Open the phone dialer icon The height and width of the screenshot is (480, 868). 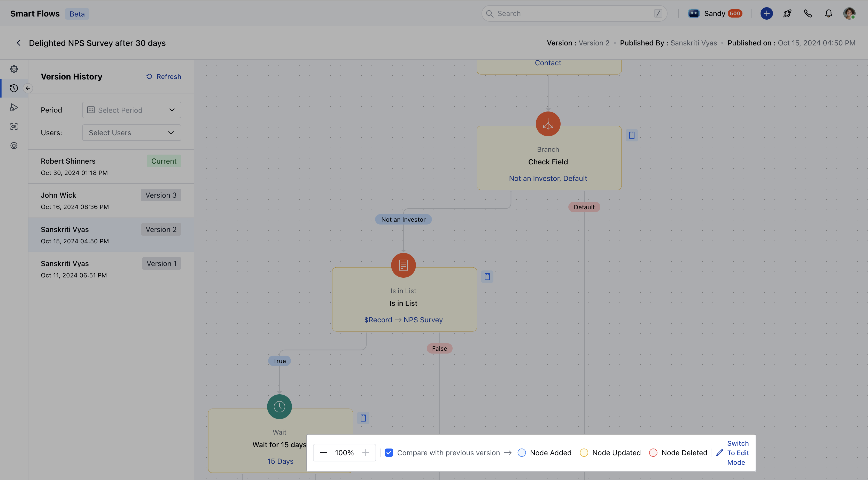tap(808, 13)
